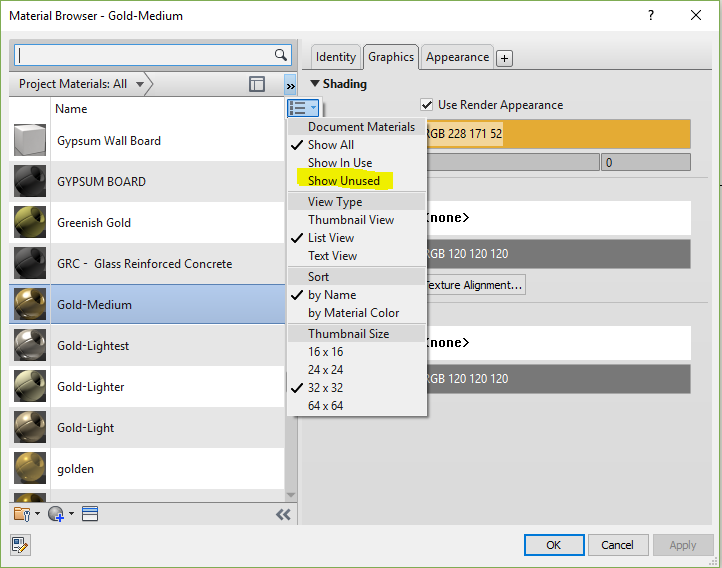This screenshot has height=568, width=722.
Task: Expand the Project Materials: All dropdown
Action: tap(140, 85)
